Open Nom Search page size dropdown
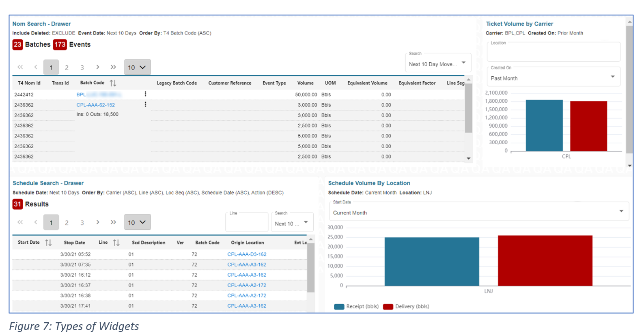 [x=137, y=67]
